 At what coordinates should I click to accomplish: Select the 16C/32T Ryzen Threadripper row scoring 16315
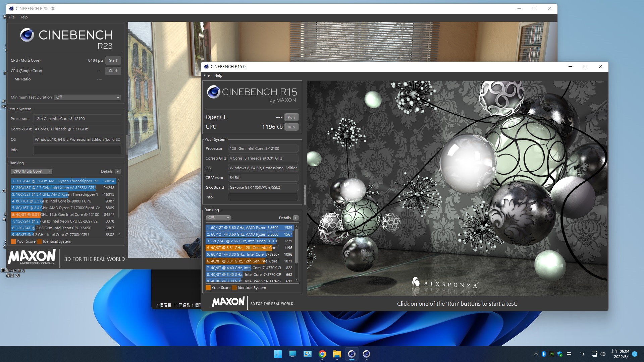coord(63,194)
